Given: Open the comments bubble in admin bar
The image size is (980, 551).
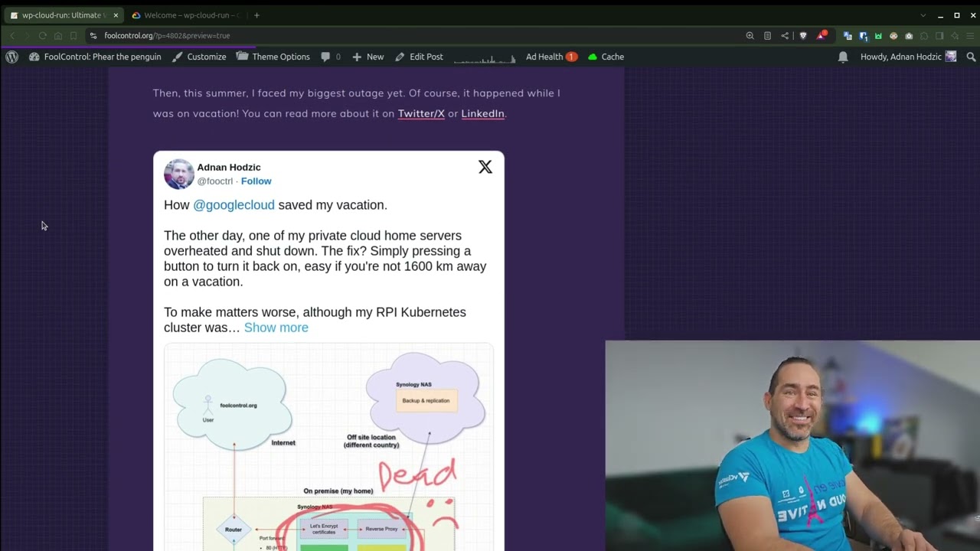Looking at the screenshot, I should 331,57.
